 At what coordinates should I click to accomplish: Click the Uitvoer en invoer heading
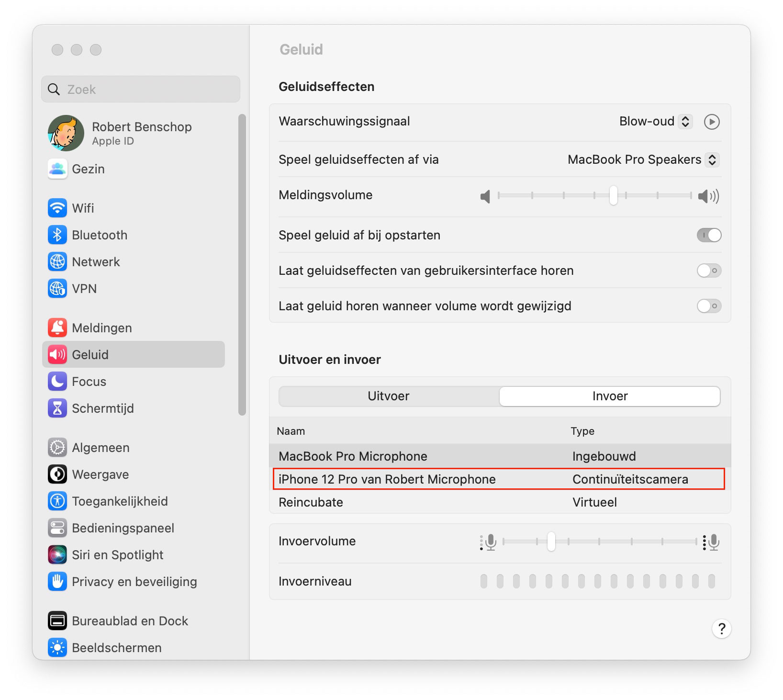[x=330, y=360]
